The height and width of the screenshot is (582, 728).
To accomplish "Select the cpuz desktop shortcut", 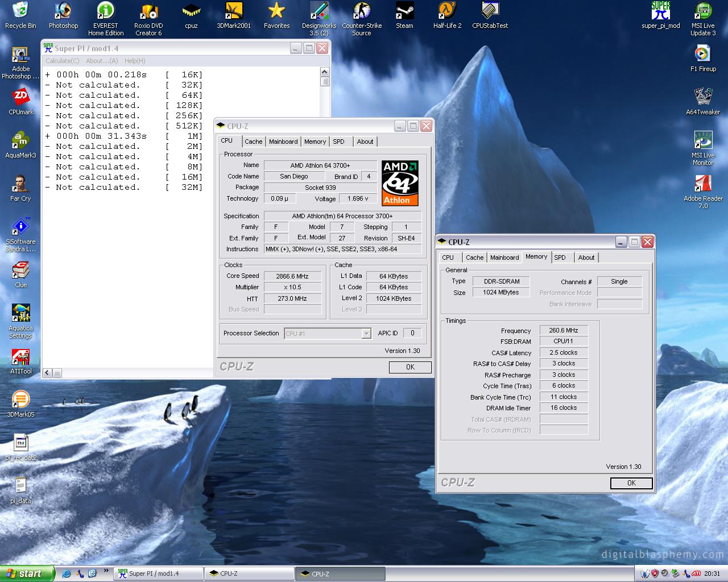I will tap(191, 15).
